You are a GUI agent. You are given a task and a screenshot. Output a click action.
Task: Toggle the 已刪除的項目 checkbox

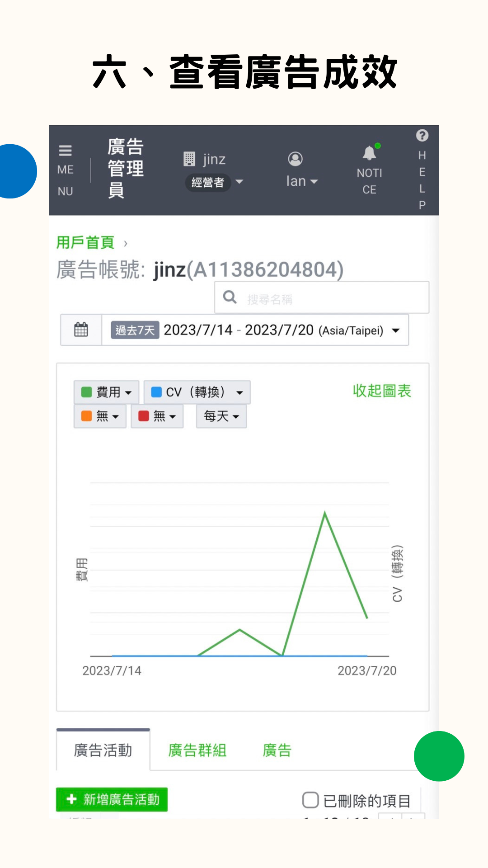tap(310, 800)
